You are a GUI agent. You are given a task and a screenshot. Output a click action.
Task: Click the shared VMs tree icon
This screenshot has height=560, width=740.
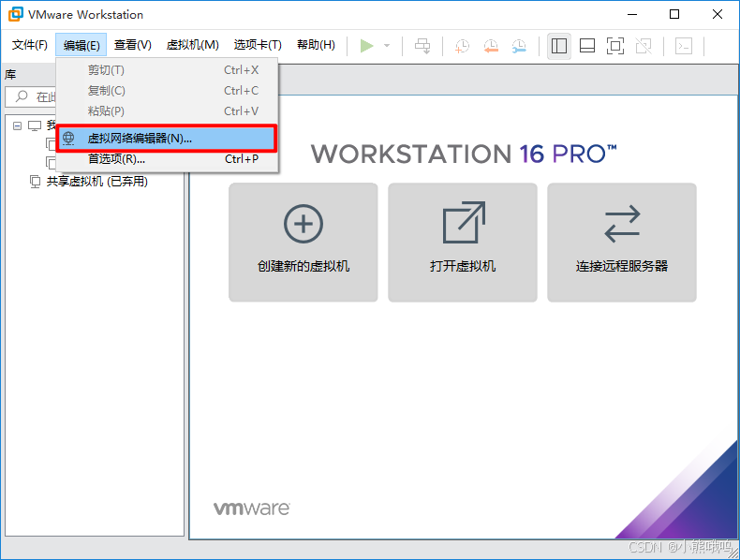click(x=35, y=182)
